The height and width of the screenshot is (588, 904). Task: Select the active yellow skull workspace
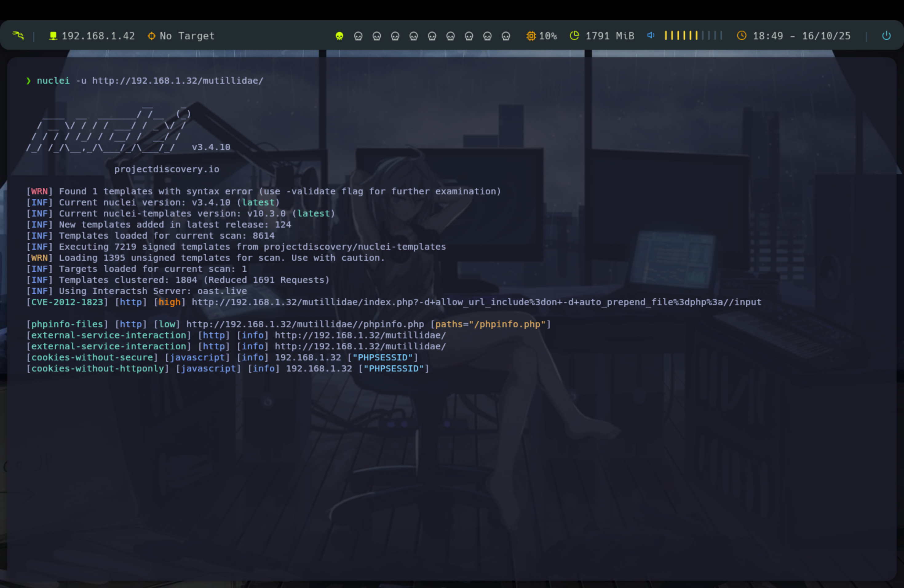[x=339, y=36]
